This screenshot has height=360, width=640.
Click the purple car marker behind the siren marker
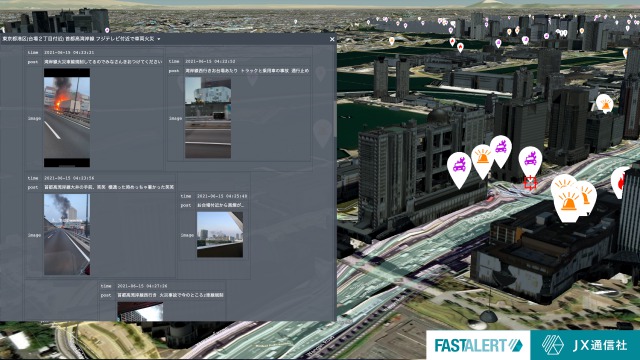(501, 150)
